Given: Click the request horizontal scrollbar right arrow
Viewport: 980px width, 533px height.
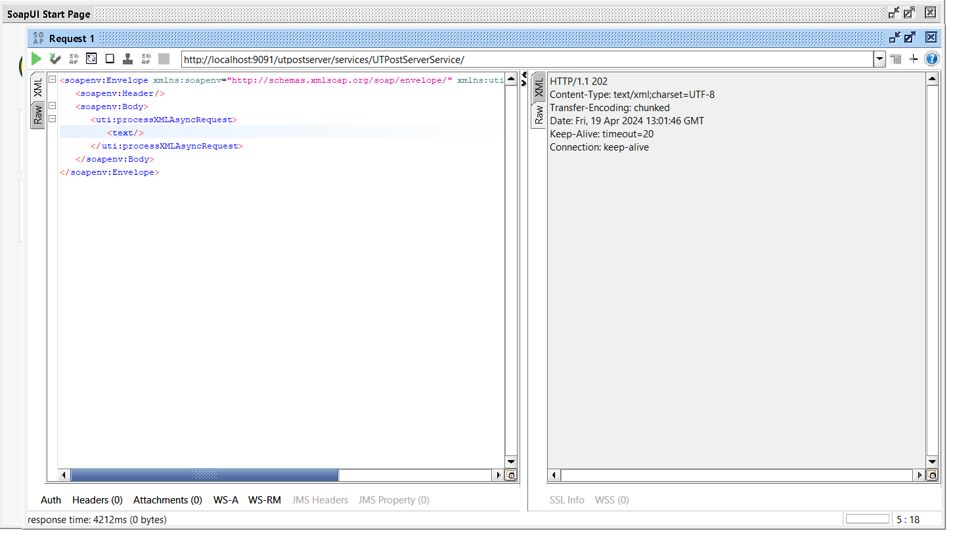Looking at the screenshot, I should point(497,475).
